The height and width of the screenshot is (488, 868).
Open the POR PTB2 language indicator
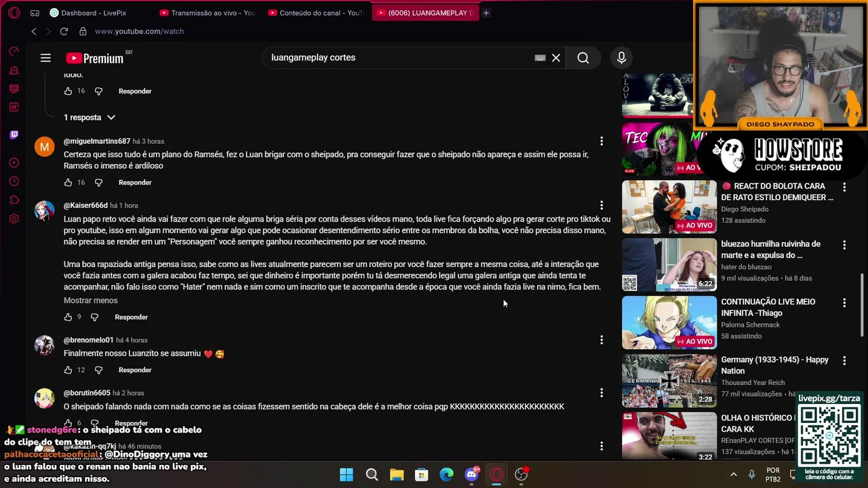[x=772, y=474]
